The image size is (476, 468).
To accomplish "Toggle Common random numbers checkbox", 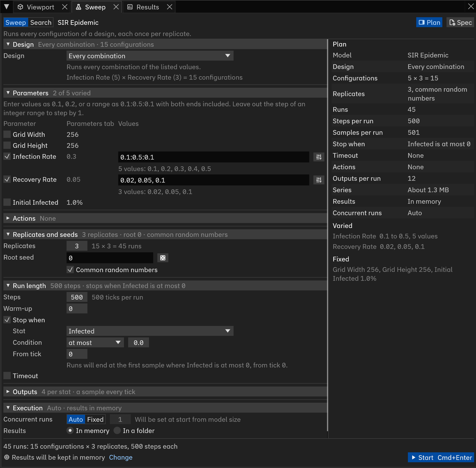I will tap(70, 270).
